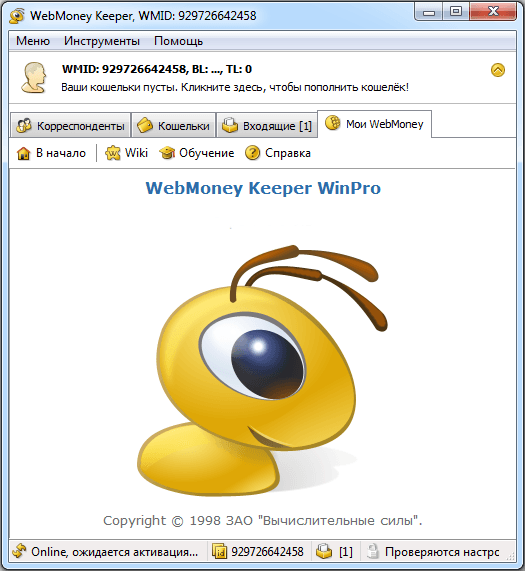Switch to the Входящие [1] tab
The height and width of the screenshot is (571, 525).
(x=267, y=126)
